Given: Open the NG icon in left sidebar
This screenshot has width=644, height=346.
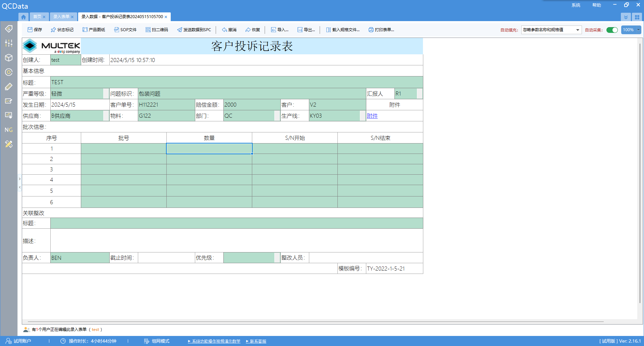Looking at the screenshot, I should tap(9, 130).
